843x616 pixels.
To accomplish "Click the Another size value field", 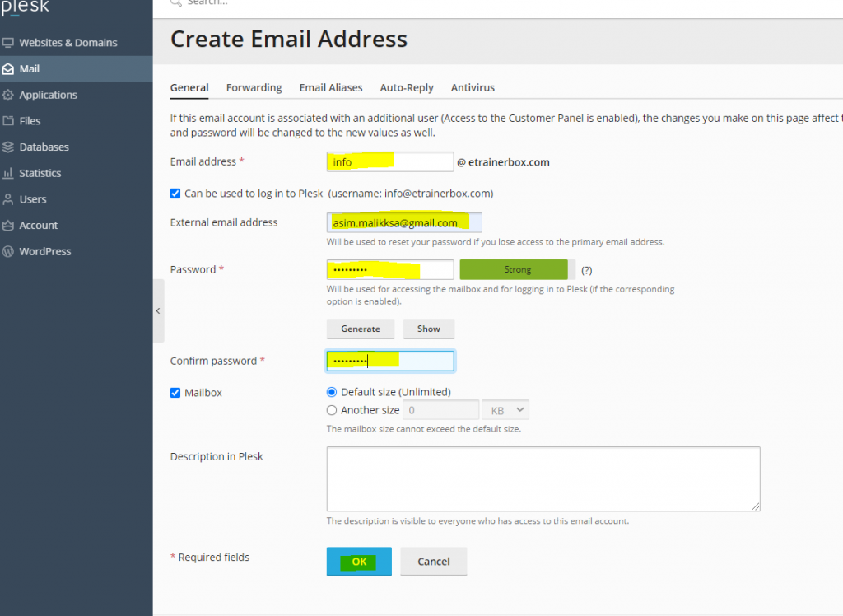I will tap(441, 410).
